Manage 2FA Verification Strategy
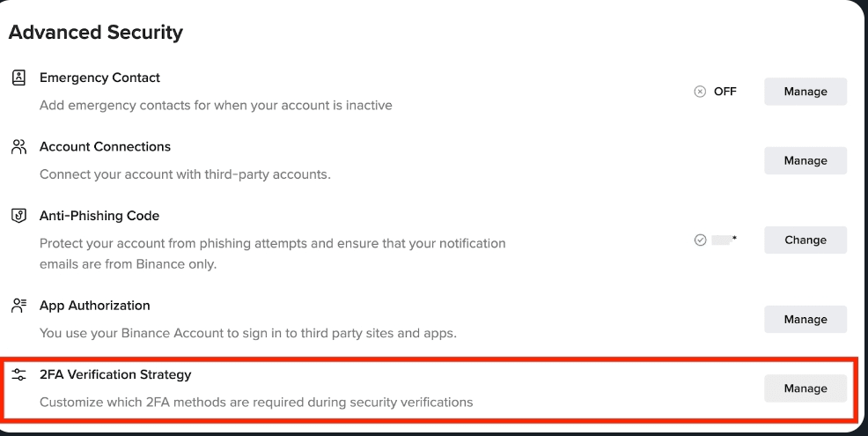 click(805, 388)
